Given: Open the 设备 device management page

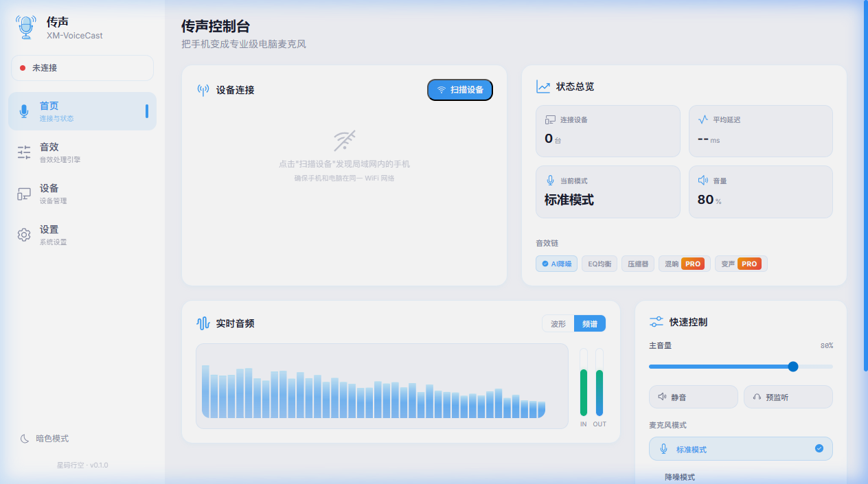Looking at the screenshot, I should pyautogui.click(x=82, y=194).
